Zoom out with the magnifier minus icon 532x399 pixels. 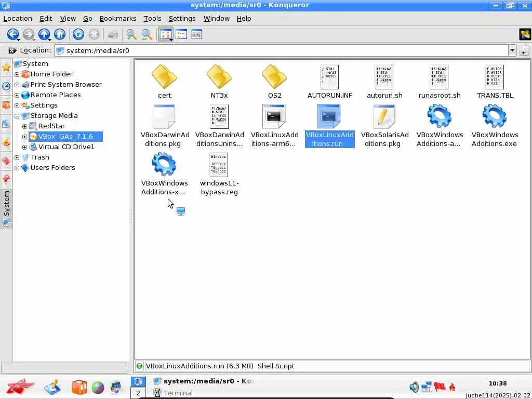tap(147, 34)
